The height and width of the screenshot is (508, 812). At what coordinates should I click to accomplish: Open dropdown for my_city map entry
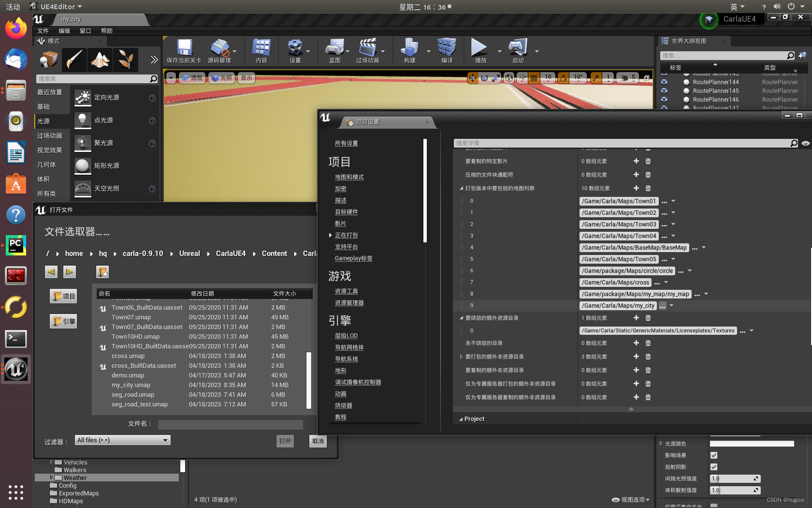point(671,305)
